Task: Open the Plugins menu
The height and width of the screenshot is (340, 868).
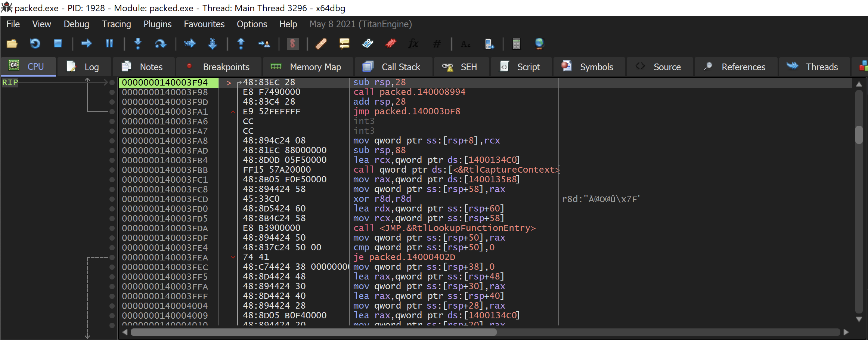Action: pyautogui.click(x=157, y=24)
